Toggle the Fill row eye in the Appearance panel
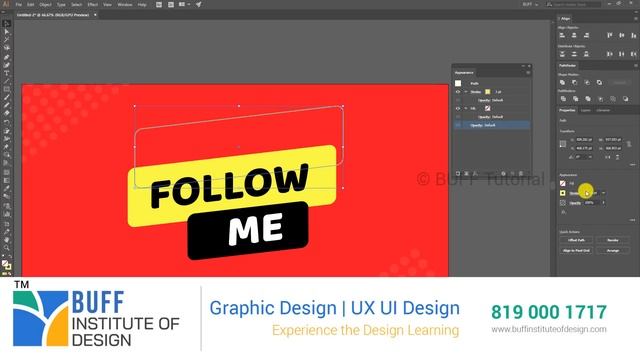640x360 pixels. tap(458, 109)
